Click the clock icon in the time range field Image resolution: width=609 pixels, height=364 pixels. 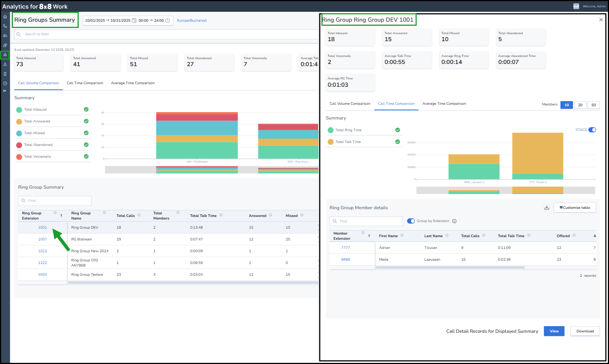168,21
